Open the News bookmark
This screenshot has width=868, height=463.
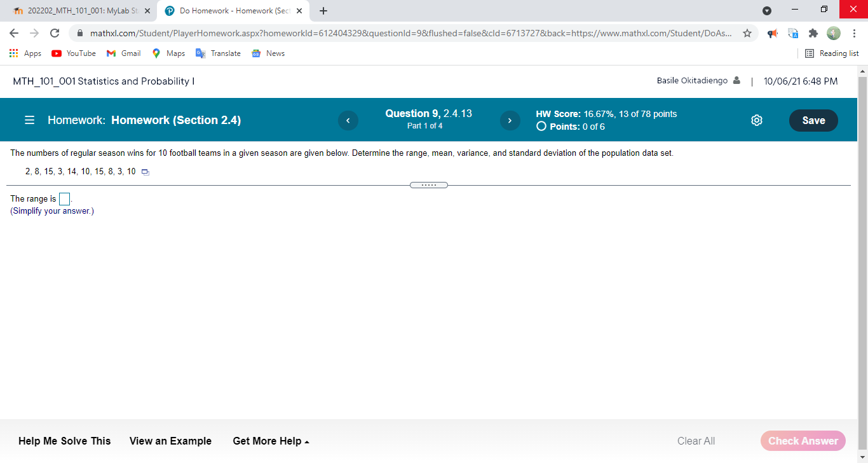pos(268,53)
